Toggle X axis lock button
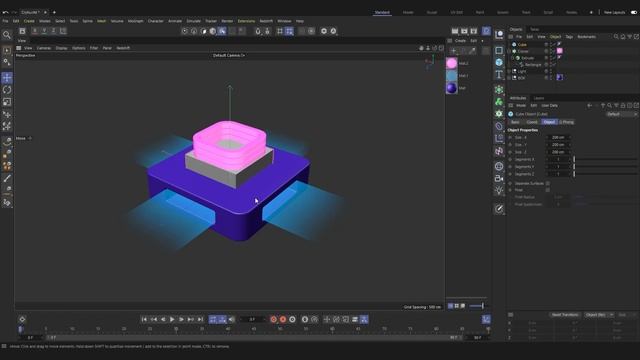This screenshot has height=360, width=640. pyautogui.click(x=35, y=31)
